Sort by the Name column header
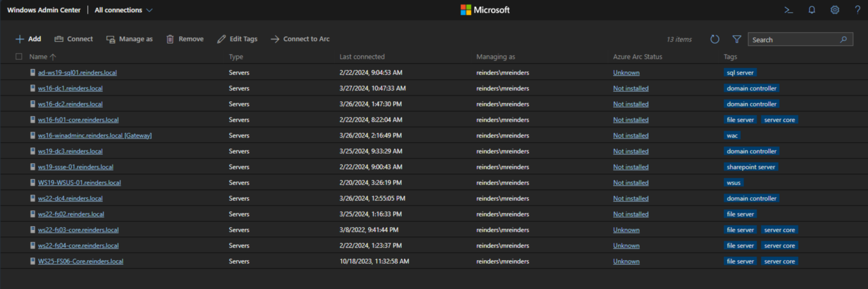Screen dimensions: 868x289 click(x=43, y=57)
